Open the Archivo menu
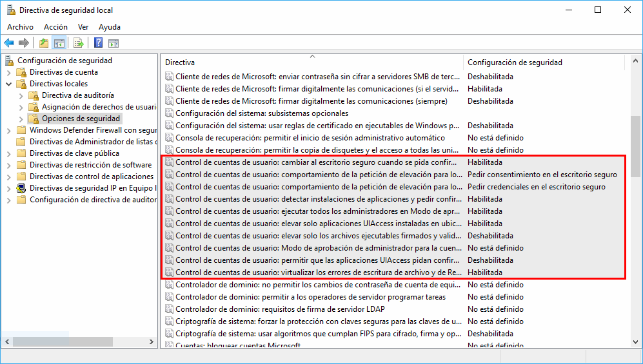643x364 pixels. tap(20, 27)
